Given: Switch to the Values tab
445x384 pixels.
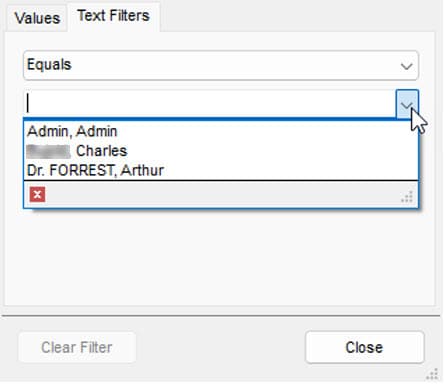Looking at the screenshot, I should (x=37, y=18).
